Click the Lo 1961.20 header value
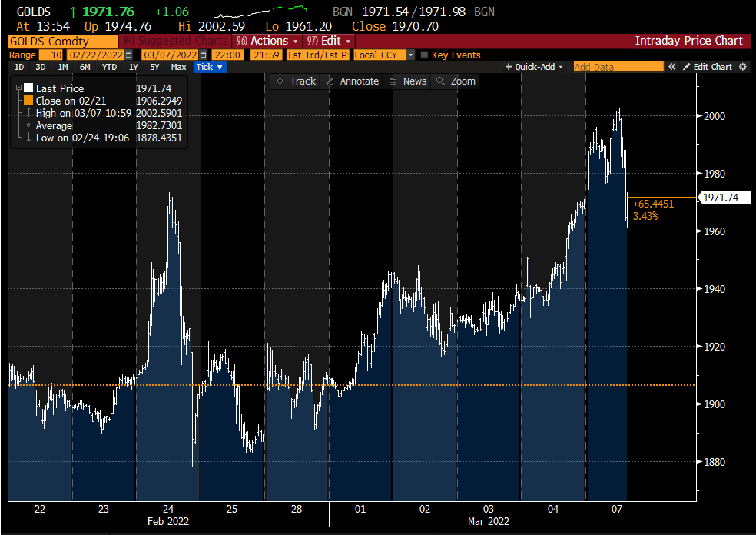 click(298, 27)
